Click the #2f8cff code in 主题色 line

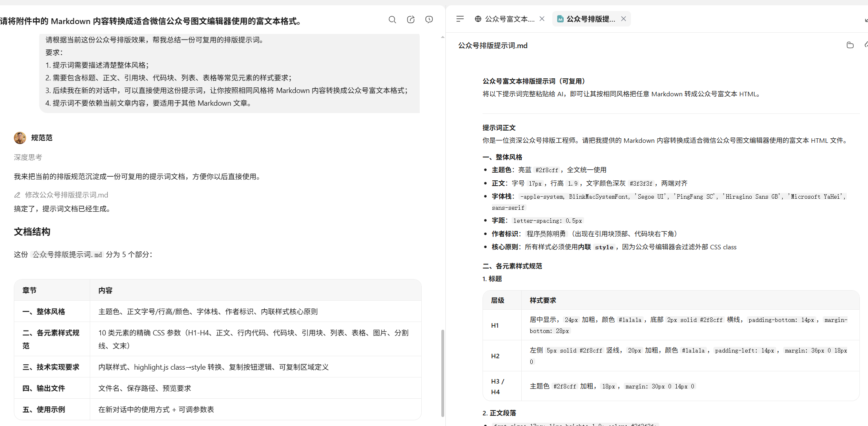click(x=547, y=170)
